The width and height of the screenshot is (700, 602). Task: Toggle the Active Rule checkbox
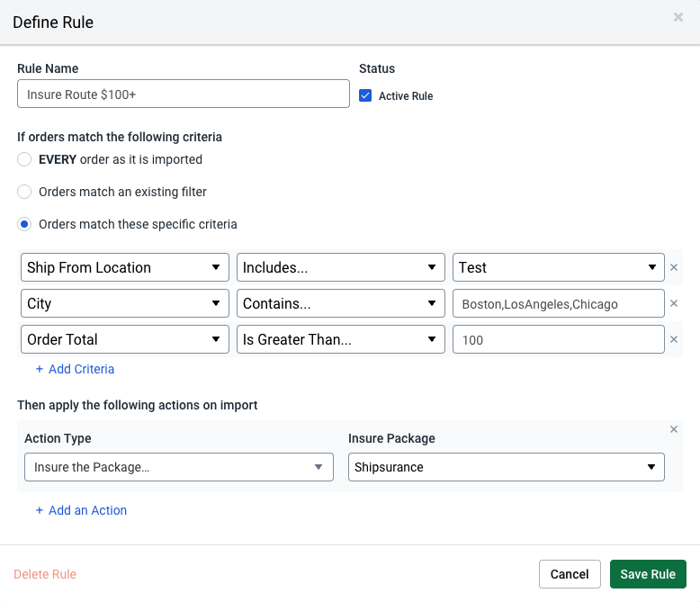pos(365,95)
